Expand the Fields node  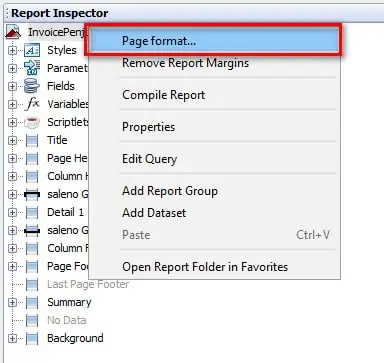pyautogui.click(x=12, y=86)
